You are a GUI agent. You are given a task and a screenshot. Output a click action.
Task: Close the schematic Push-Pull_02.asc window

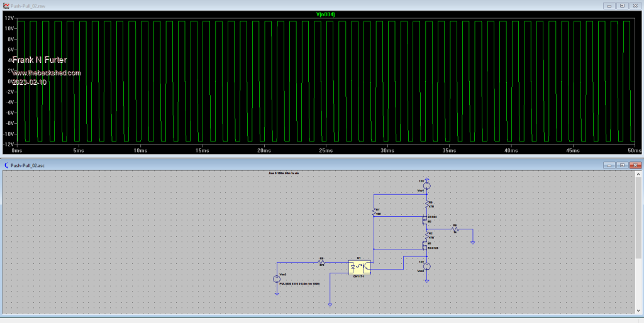coord(635,165)
